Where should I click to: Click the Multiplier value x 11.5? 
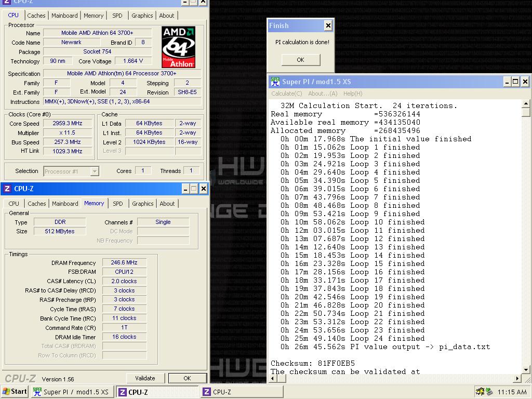pyautogui.click(x=68, y=132)
